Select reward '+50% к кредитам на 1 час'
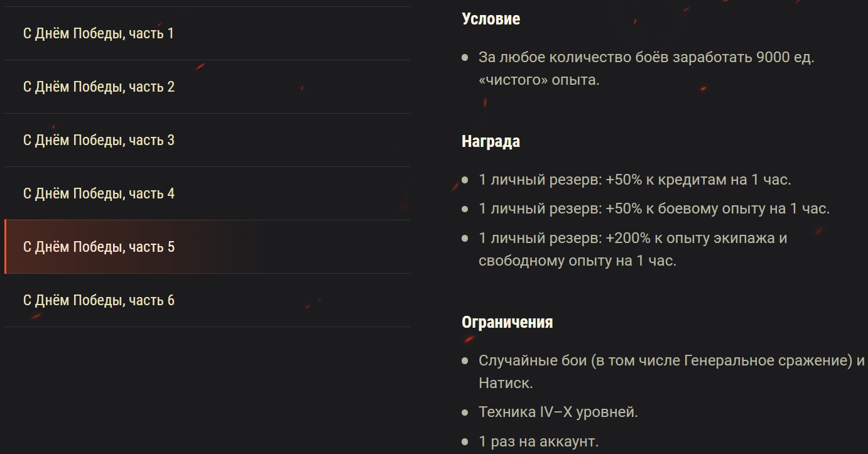This screenshot has height=454, width=868. coord(636,180)
